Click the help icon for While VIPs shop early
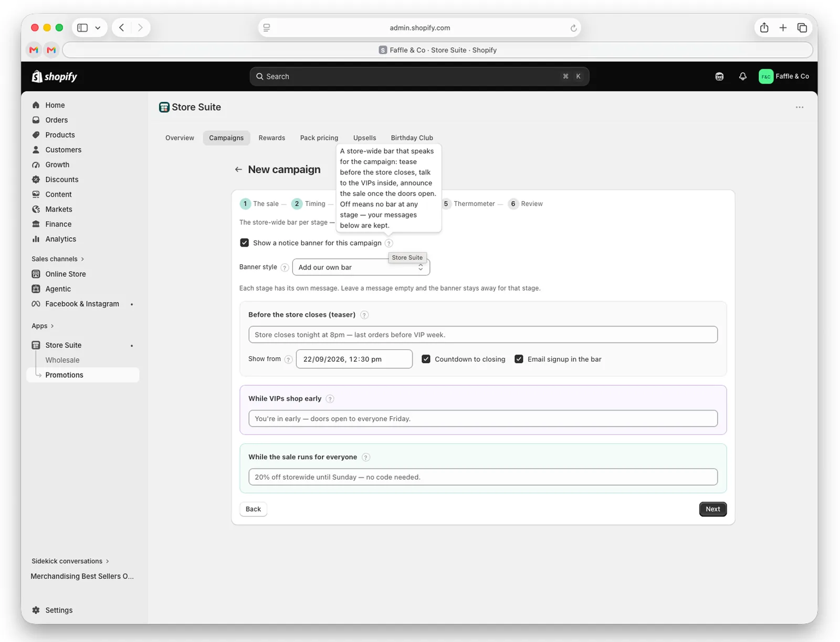The image size is (840, 642). (x=330, y=399)
